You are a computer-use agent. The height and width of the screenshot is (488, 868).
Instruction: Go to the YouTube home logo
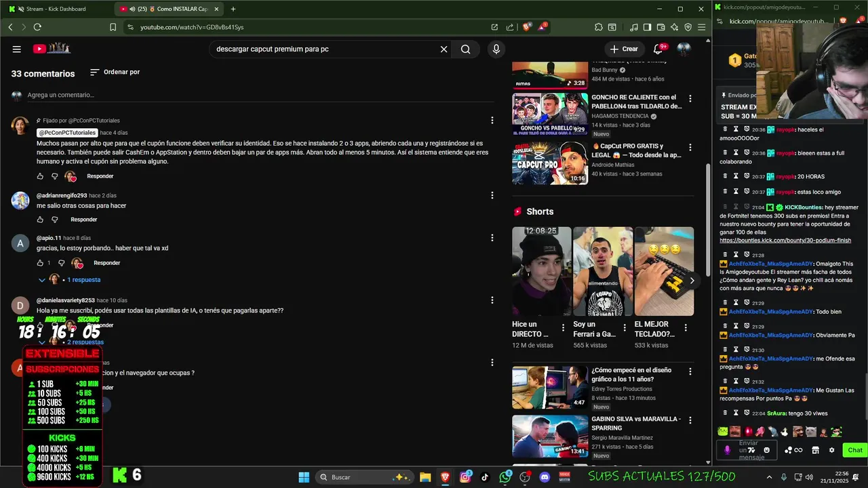[52, 49]
